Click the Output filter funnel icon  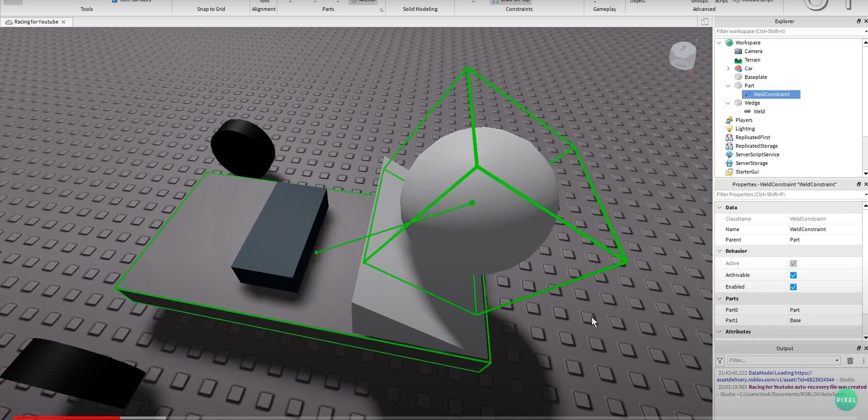[720, 361]
